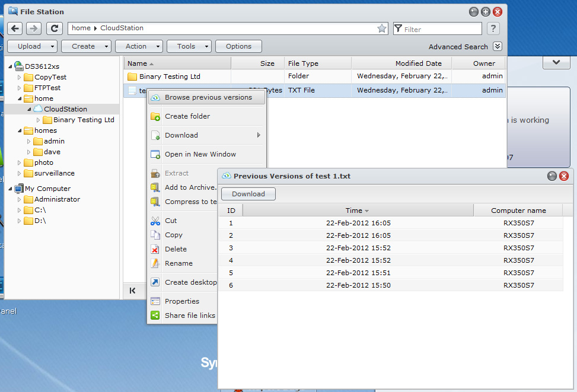Expand the FTPTest folder node

[x=19, y=88]
